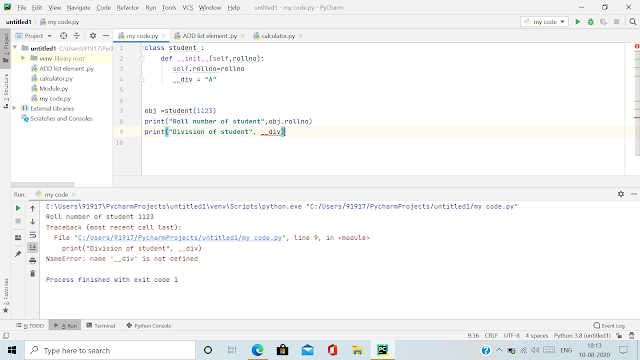The width and height of the screenshot is (640, 360).
Task: Run my code with green play button
Action: pos(578,22)
